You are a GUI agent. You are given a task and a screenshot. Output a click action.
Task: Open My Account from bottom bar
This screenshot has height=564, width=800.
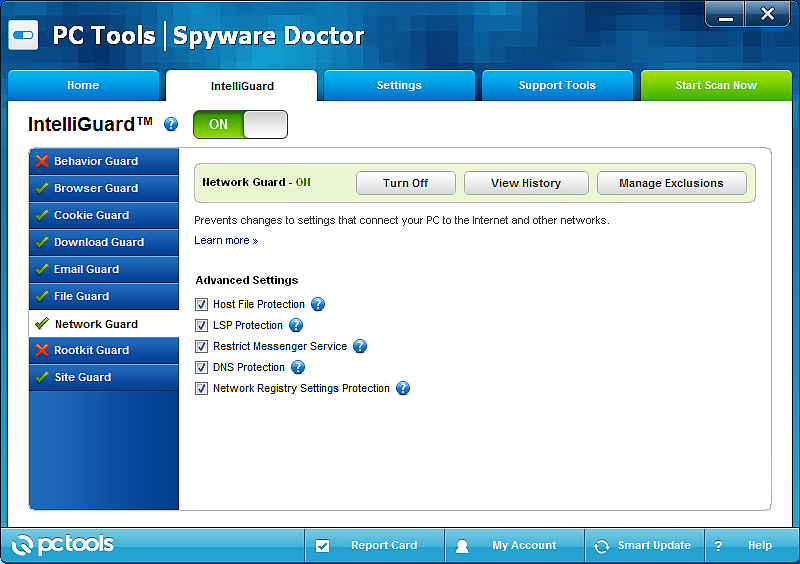[x=515, y=546]
